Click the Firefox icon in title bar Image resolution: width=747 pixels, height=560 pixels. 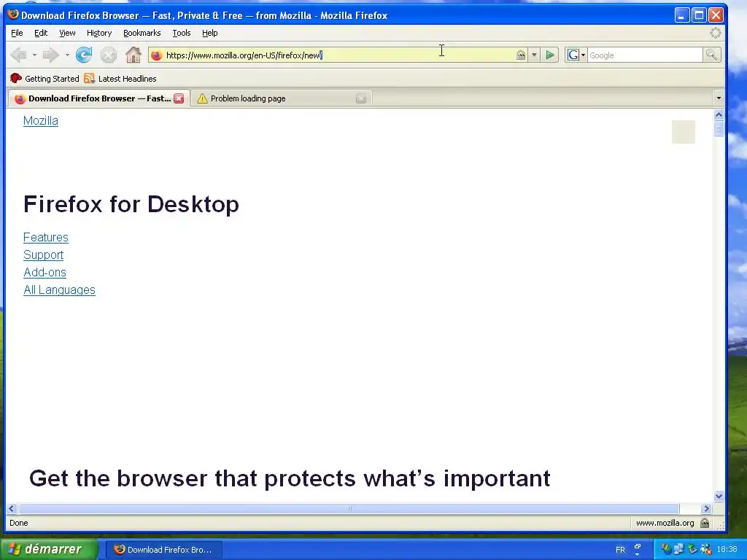pyautogui.click(x=13, y=15)
